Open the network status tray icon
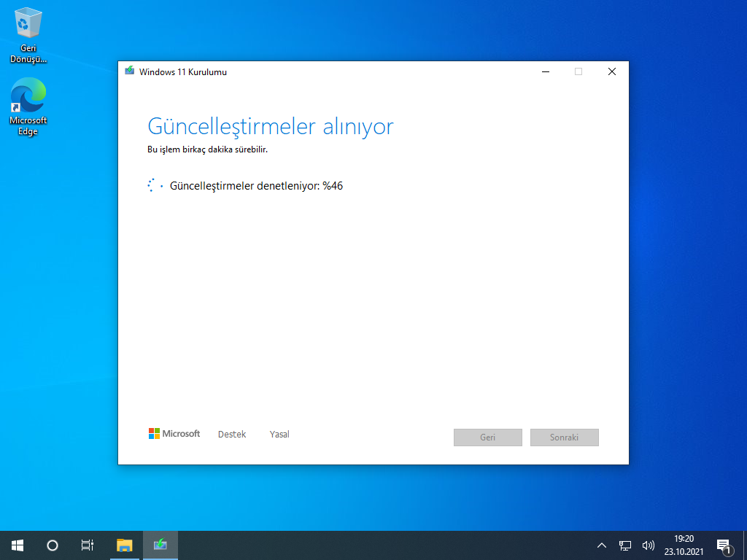This screenshot has width=747, height=560. click(625, 545)
